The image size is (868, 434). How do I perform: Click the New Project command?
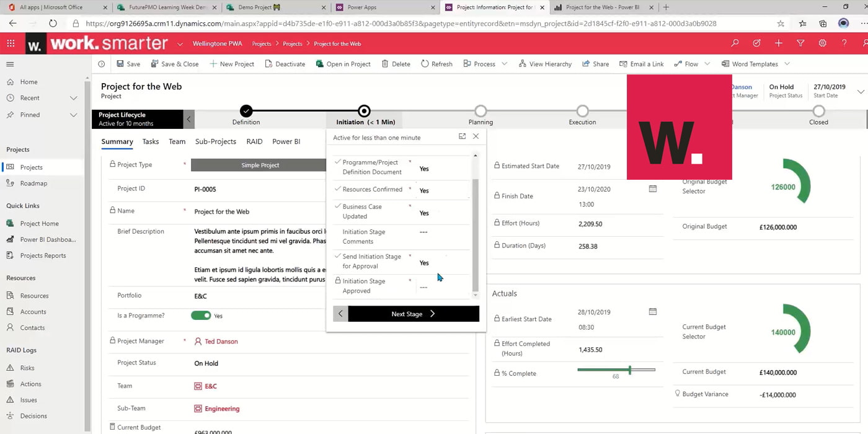(x=232, y=64)
